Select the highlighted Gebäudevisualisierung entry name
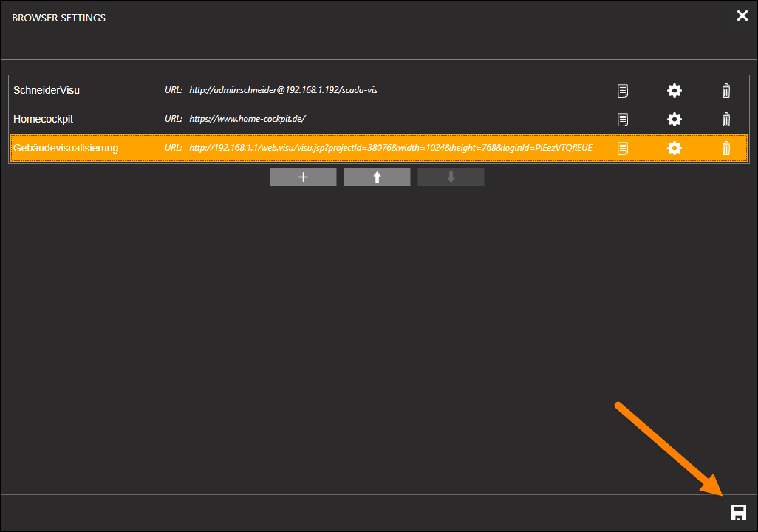The width and height of the screenshot is (758, 532). coord(66,149)
